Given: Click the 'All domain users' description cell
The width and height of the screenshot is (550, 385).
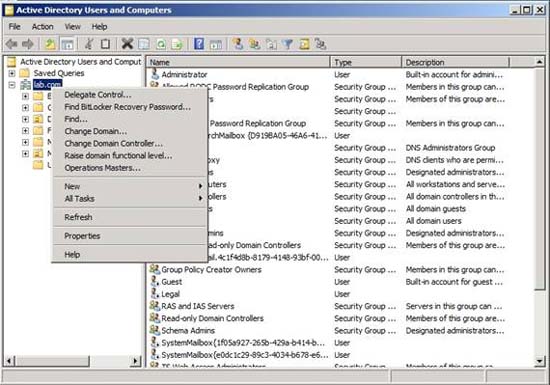Looking at the screenshot, I should point(434,221).
